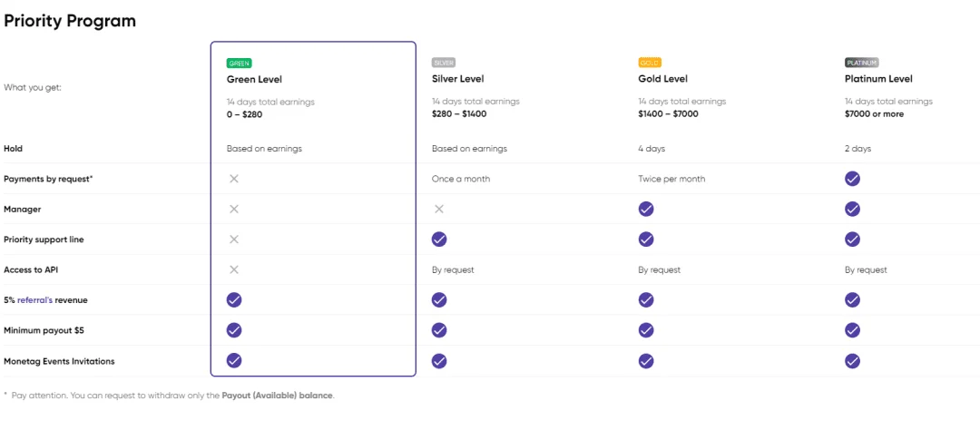
Task: Open the purple referral's link
Action: (x=35, y=300)
